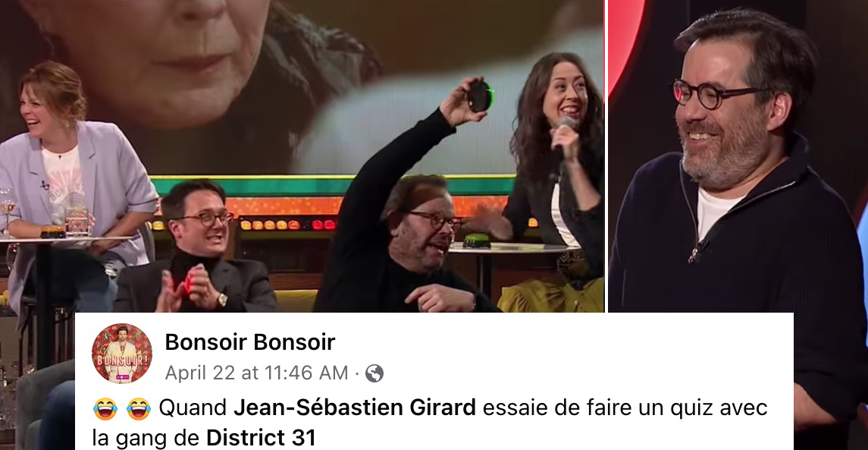868x450 pixels.
Task: Open the April 22 at 11:46 AM timestamp
Action: [x=256, y=373]
